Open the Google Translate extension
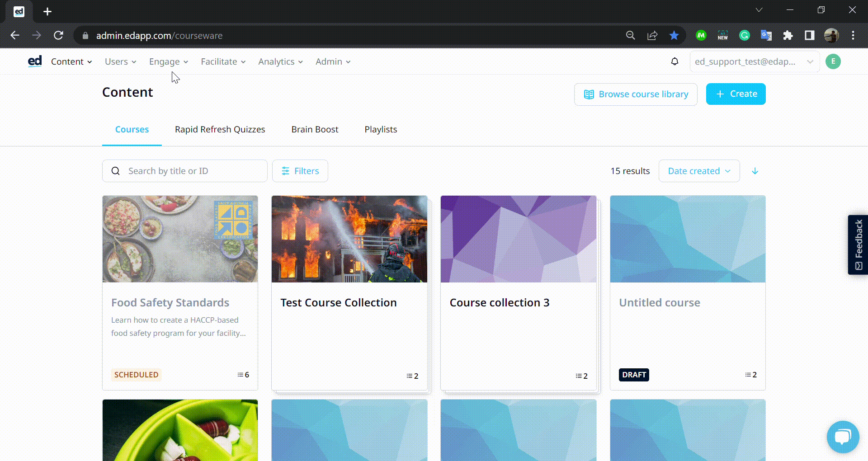 (766, 35)
